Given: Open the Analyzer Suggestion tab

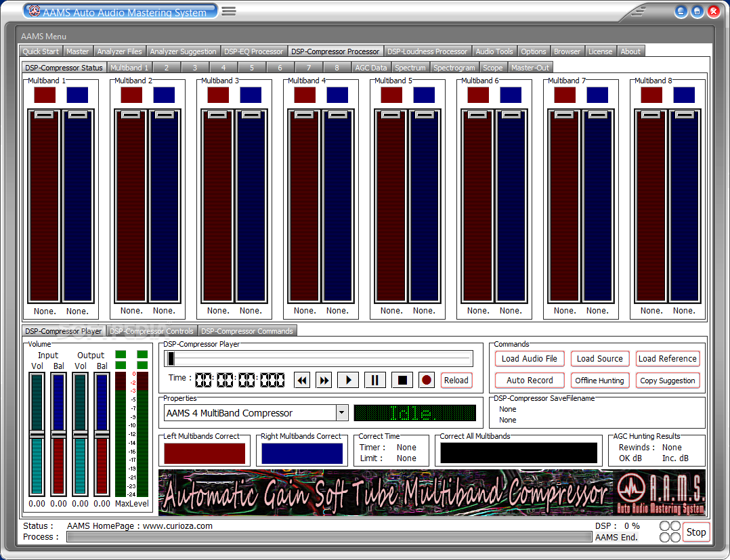Looking at the screenshot, I should click(x=183, y=51).
